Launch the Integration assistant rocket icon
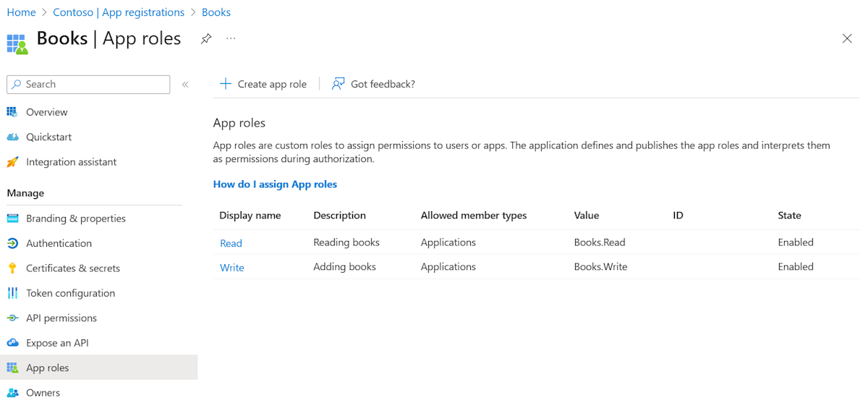 pyautogui.click(x=12, y=162)
